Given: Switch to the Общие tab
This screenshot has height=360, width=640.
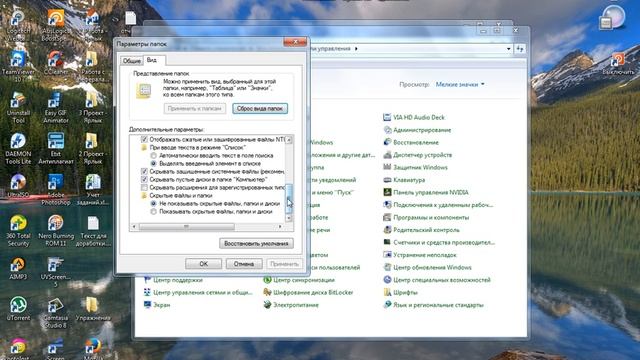Looking at the screenshot, I should [x=131, y=60].
